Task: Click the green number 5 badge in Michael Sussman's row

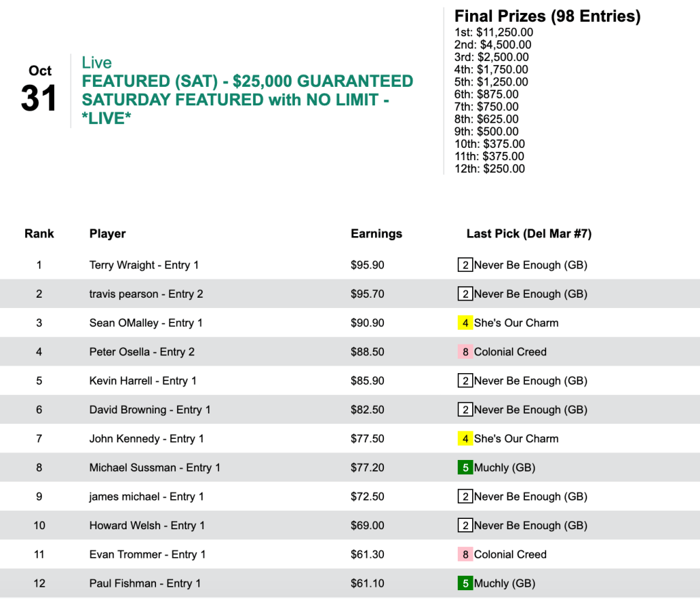Action: point(465,468)
